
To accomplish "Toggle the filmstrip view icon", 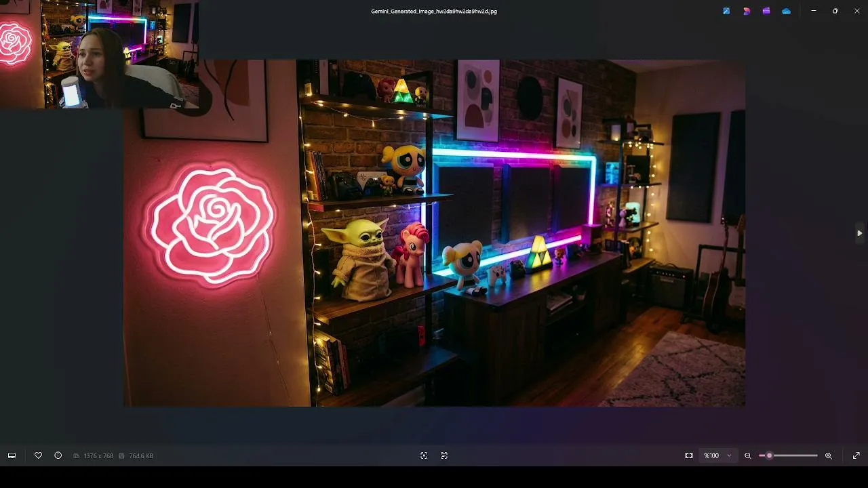I will [12, 455].
